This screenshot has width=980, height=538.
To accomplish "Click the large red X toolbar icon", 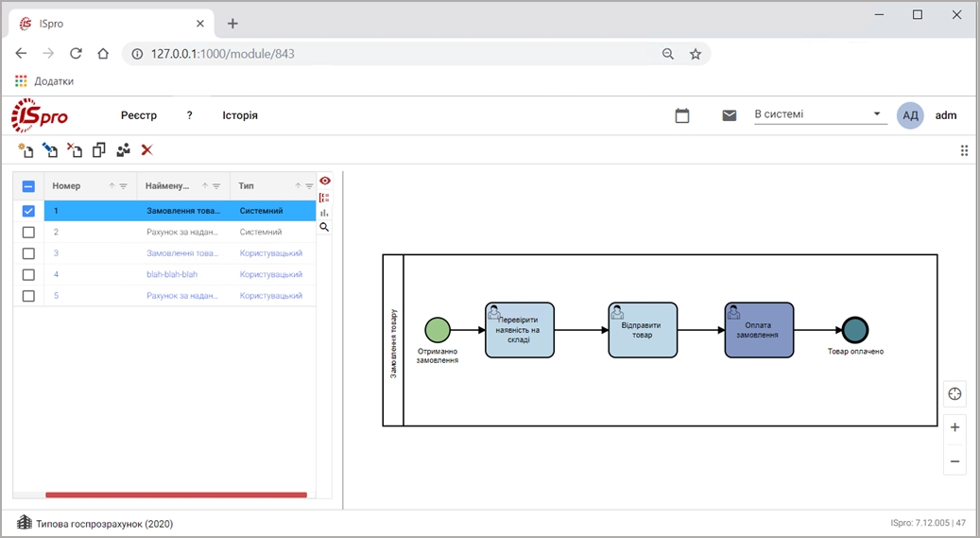I will pos(146,150).
